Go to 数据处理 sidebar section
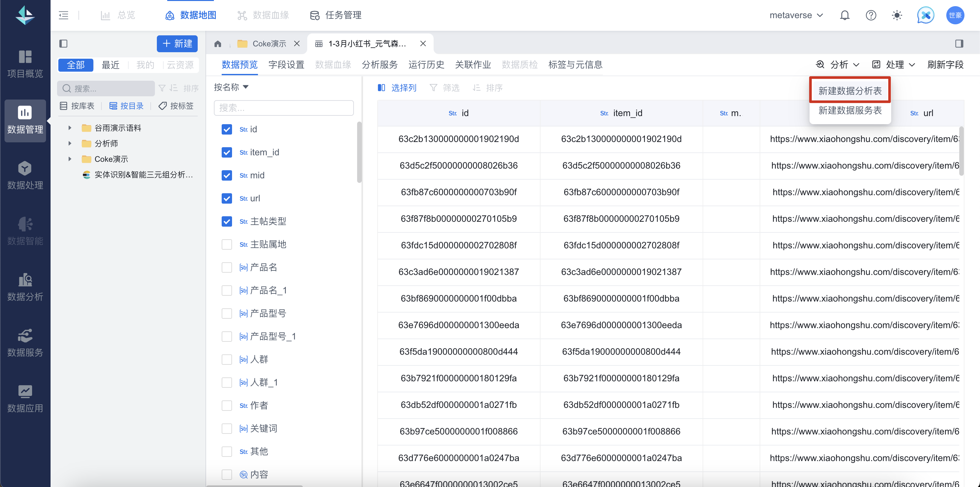Viewport: 980px width, 487px height. (25, 176)
